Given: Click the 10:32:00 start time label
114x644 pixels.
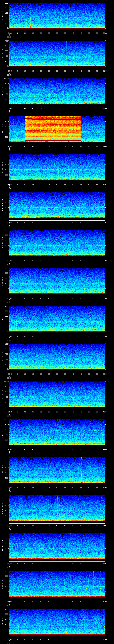Looking at the screenshot, I should 9,147.
